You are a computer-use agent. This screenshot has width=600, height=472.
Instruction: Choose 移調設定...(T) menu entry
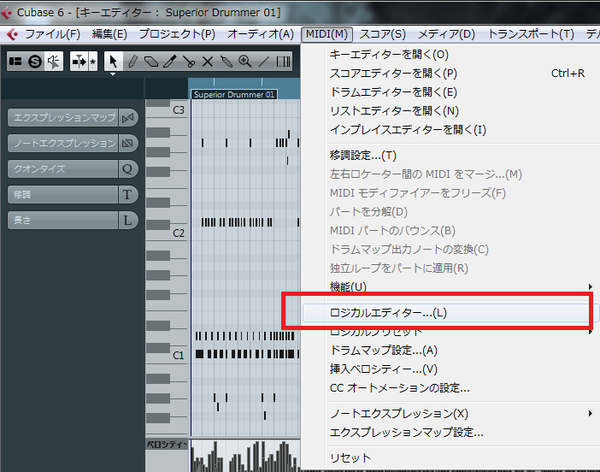click(451, 155)
